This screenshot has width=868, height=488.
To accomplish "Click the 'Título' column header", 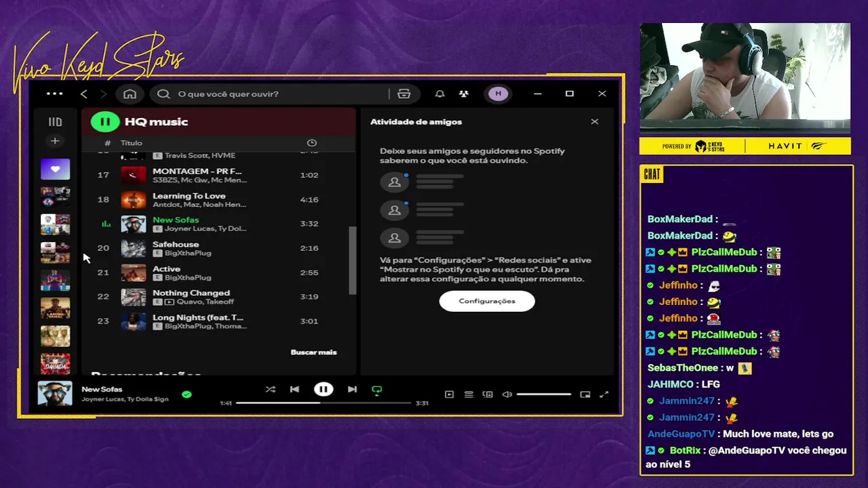I will pyautogui.click(x=132, y=143).
